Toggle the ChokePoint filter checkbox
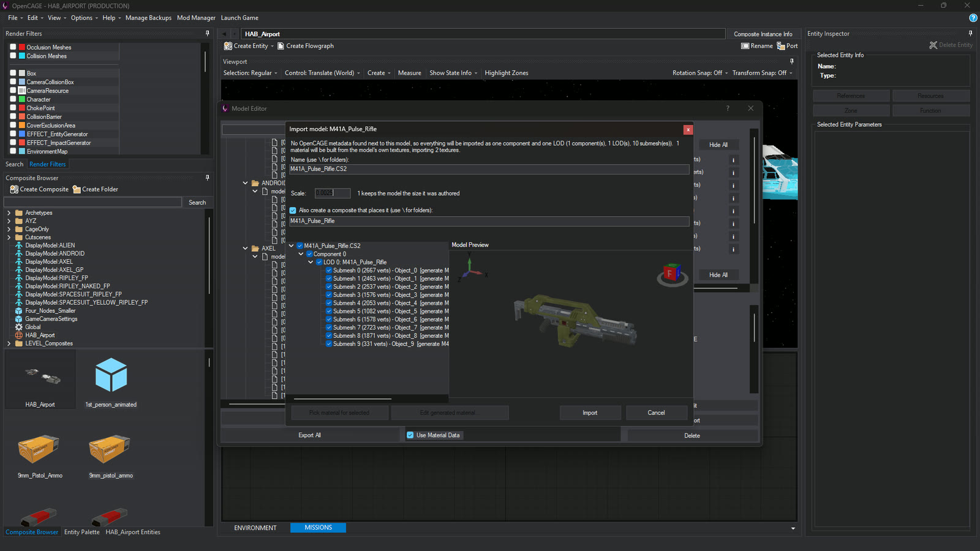980x551 pixels. [13, 108]
